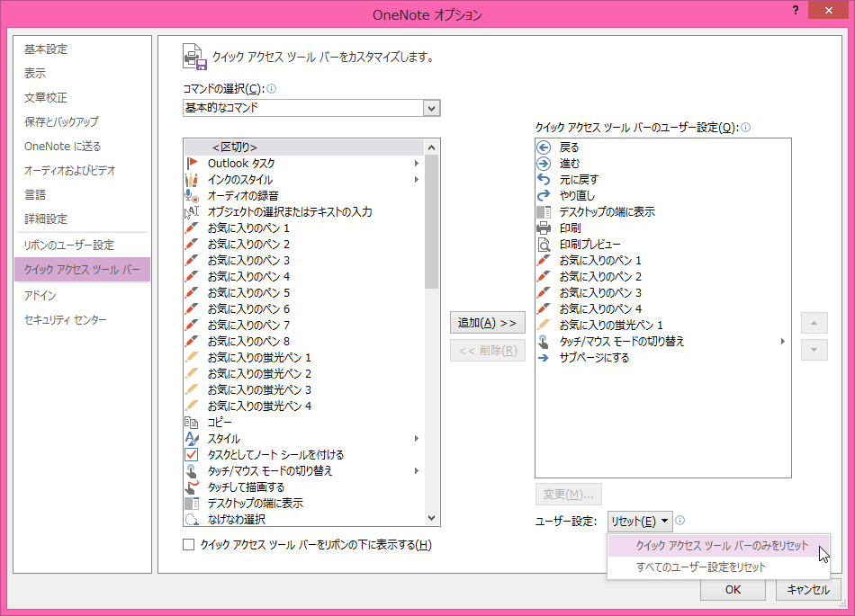Expand スタイル submenu arrow
Image resolution: width=855 pixels, height=616 pixels.
pyautogui.click(x=417, y=439)
